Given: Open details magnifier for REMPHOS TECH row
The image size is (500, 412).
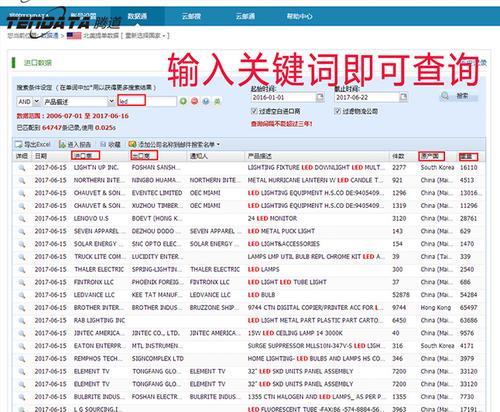Looking at the screenshot, I should [22, 359].
